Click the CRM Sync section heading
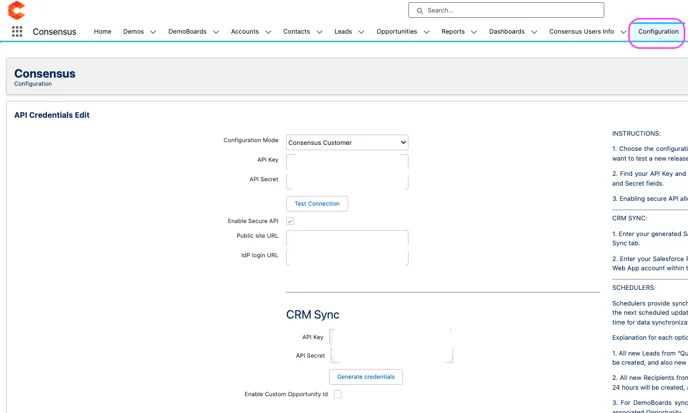The width and height of the screenshot is (688, 413). click(312, 315)
